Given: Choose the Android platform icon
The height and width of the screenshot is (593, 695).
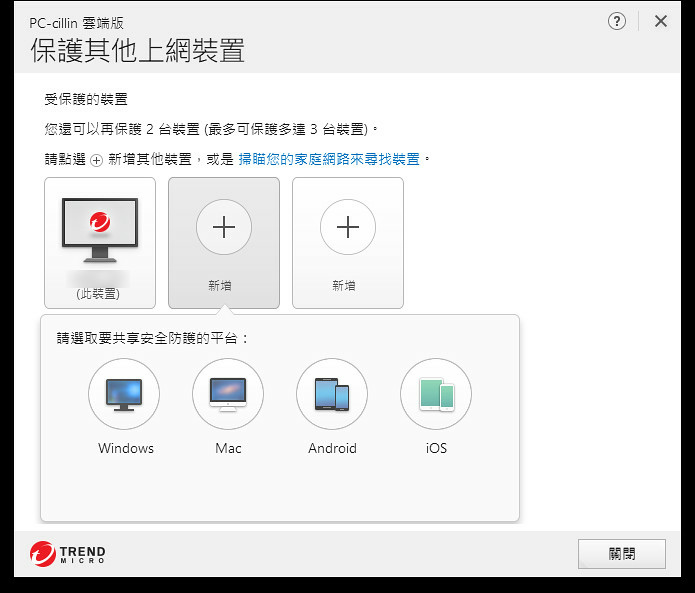Looking at the screenshot, I should (332, 394).
